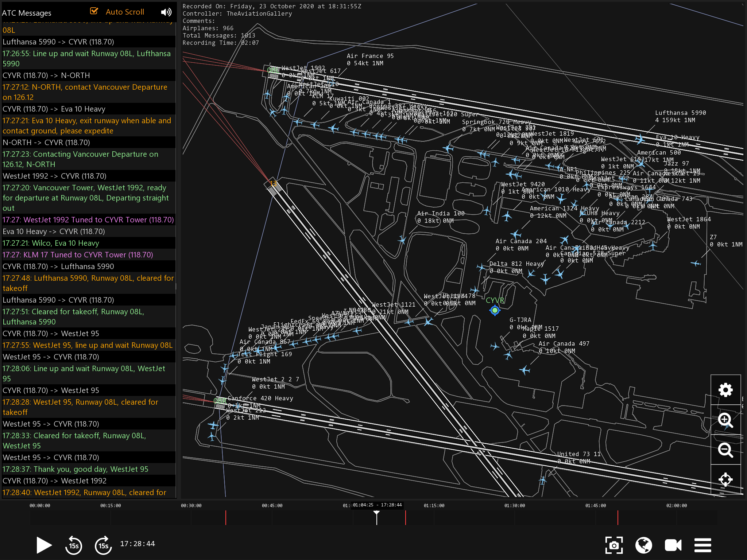This screenshot has height=560, width=747.
Task: Zoom in on the map
Action: (725, 420)
